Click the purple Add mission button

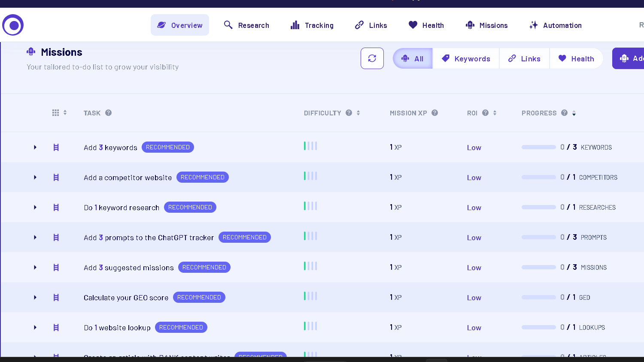tap(629, 58)
